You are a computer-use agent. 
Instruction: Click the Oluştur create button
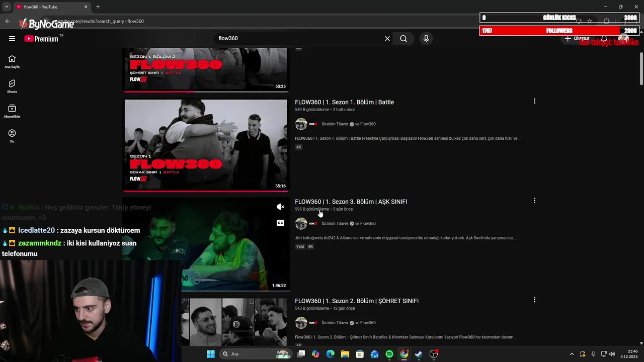pos(577,39)
